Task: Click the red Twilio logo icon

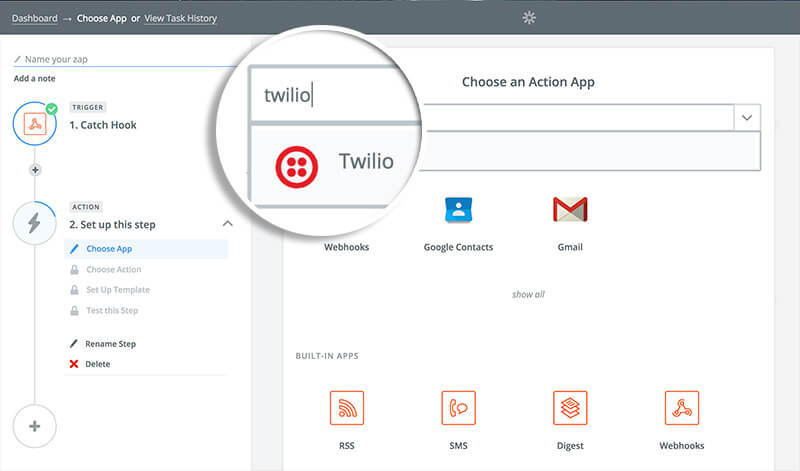Action: point(296,167)
